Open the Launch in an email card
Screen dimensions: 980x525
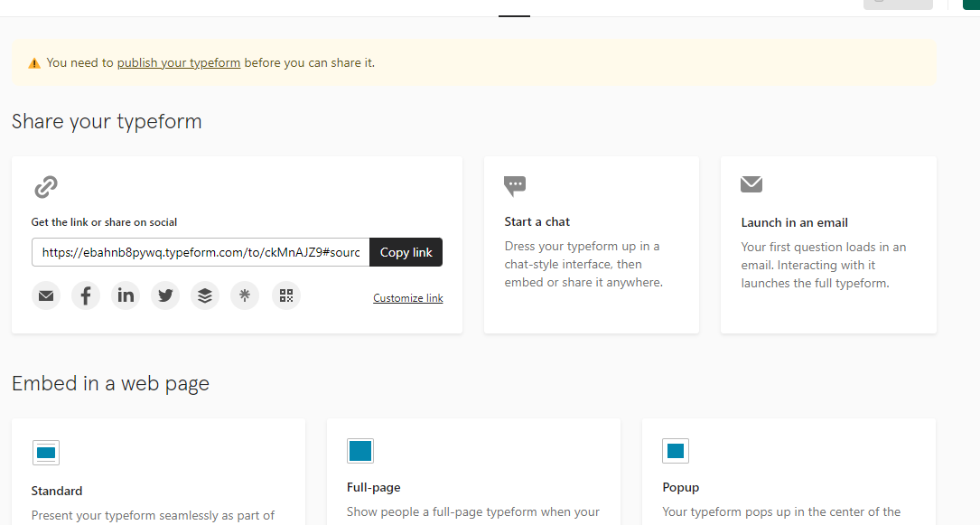pos(827,244)
